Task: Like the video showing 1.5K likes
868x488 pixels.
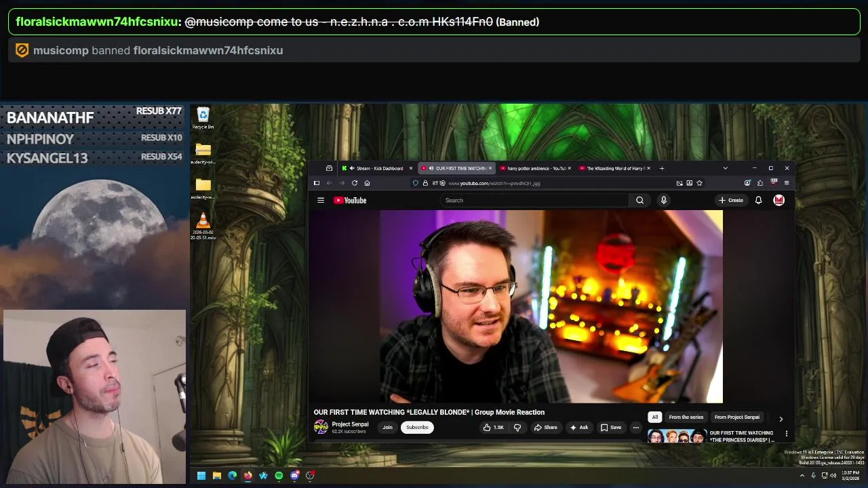Action: coord(494,427)
